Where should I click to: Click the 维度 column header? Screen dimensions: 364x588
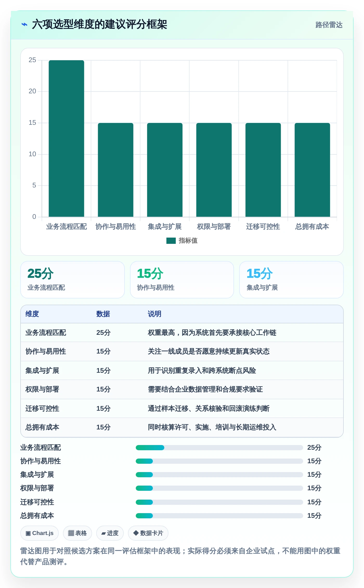(32, 314)
